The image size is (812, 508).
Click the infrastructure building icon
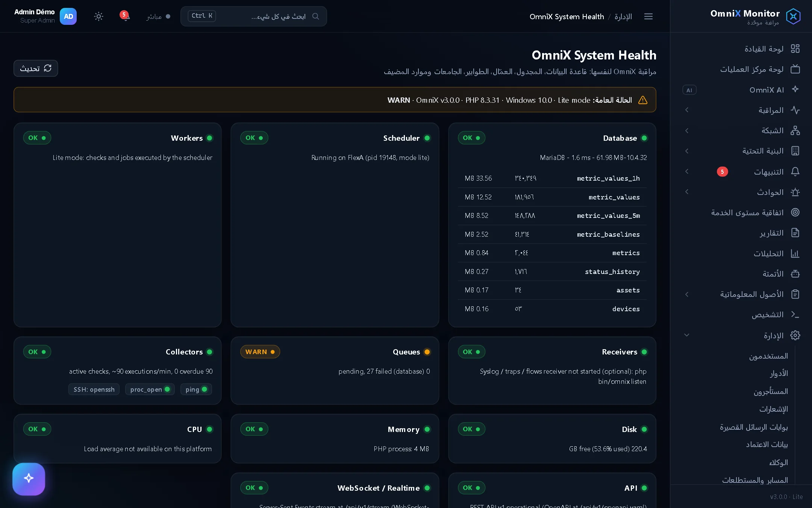795,151
